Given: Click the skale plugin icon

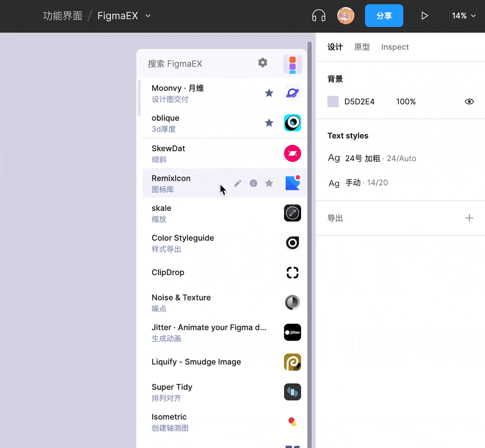Looking at the screenshot, I should [293, 213].
